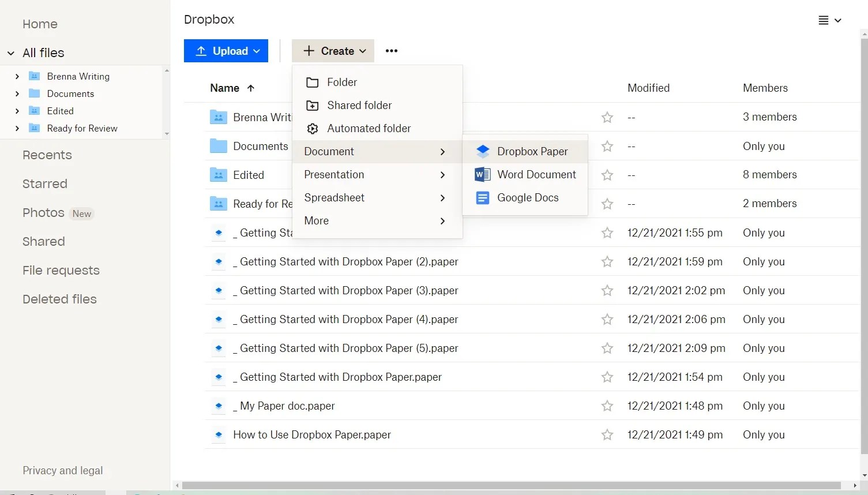Select Presentation in the Create menu

point(334,174)
